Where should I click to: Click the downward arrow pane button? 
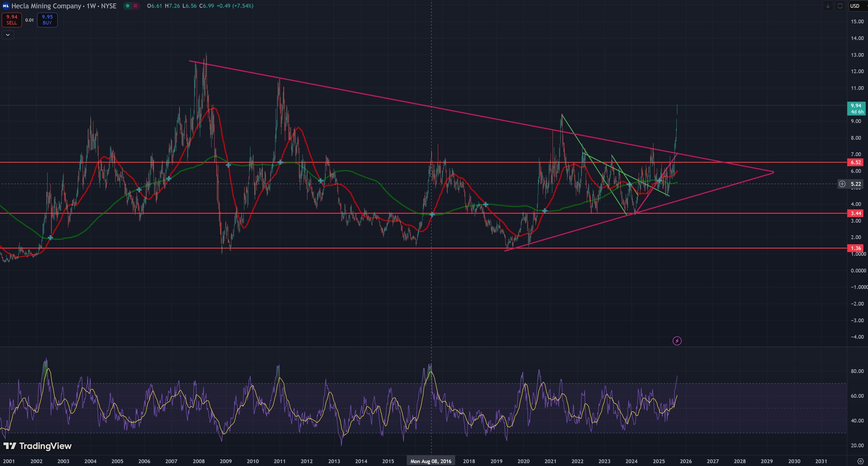pyautogui.click(x=828, y=6)
